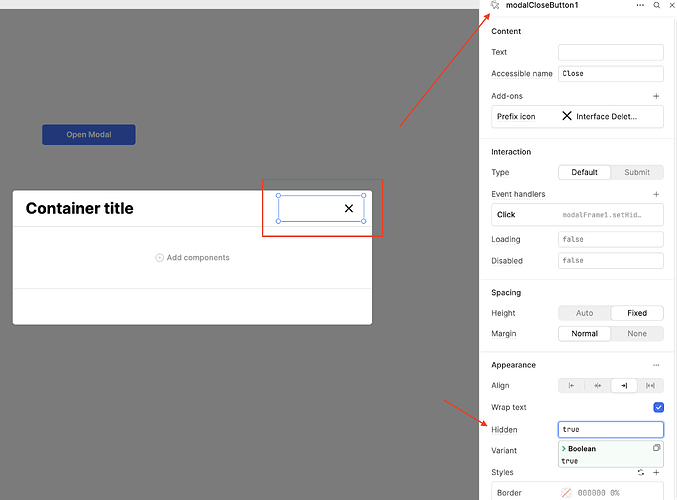This screenshot has height=500, width=677.
Task: Copy the Boolean evaluation result
Action: point(656,449)
